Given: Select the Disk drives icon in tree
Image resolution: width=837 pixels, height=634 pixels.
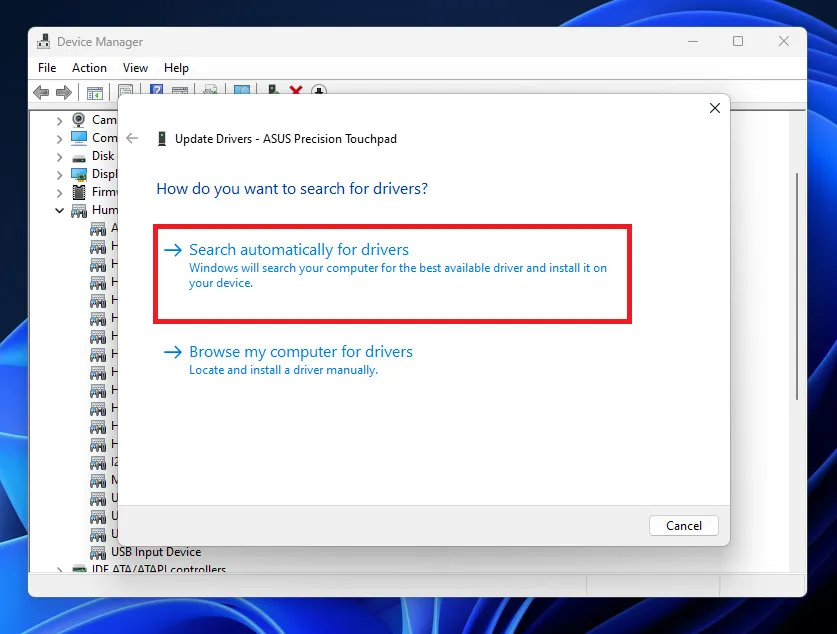Looking at the screenshot, I should pyautogui.click(x=78, y=158).
